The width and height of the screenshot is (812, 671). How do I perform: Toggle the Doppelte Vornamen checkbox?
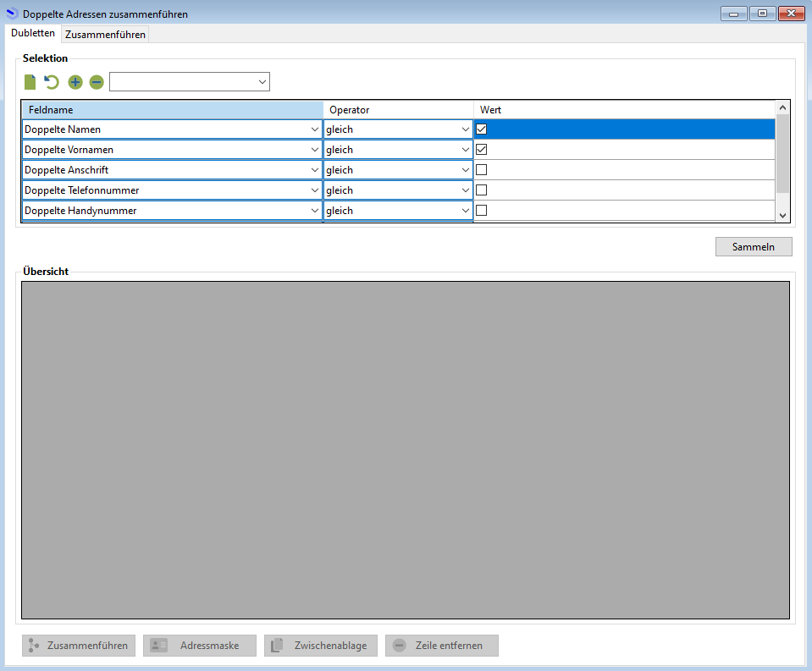click(x=481, y=150)
